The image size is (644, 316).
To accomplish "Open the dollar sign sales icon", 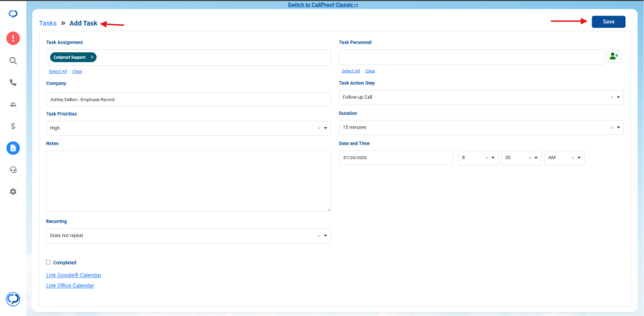I will pyautogui.click(x=13, y=126).
